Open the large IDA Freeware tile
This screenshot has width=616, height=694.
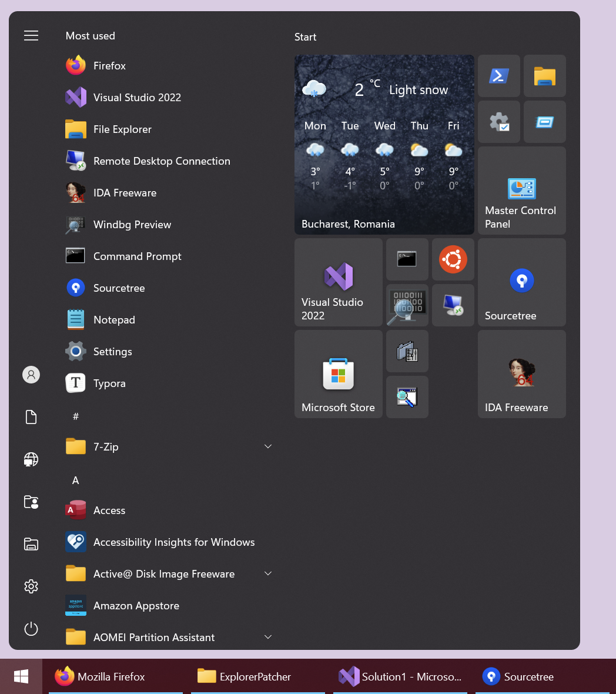[x=522, y=374]
